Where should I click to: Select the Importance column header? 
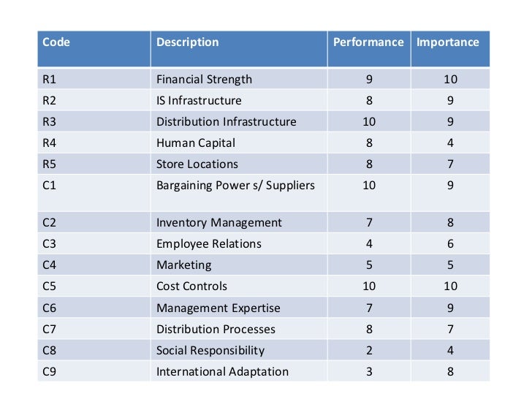coord(447,42)
